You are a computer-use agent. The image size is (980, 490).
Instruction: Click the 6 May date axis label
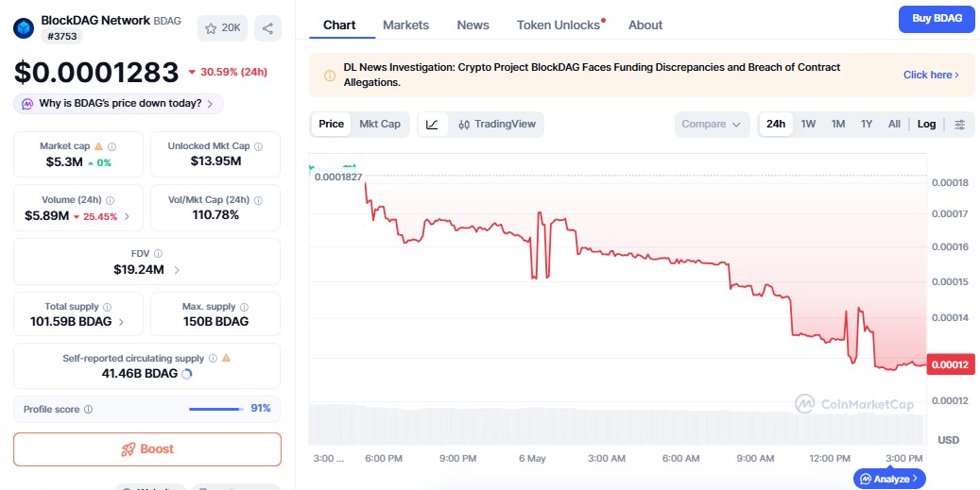pos(532,458)
